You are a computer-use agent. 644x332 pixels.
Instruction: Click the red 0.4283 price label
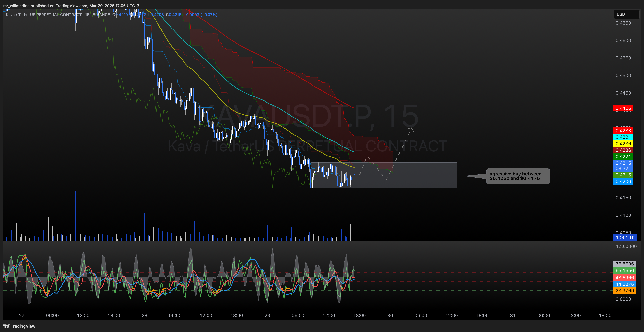tap(623, 131)
